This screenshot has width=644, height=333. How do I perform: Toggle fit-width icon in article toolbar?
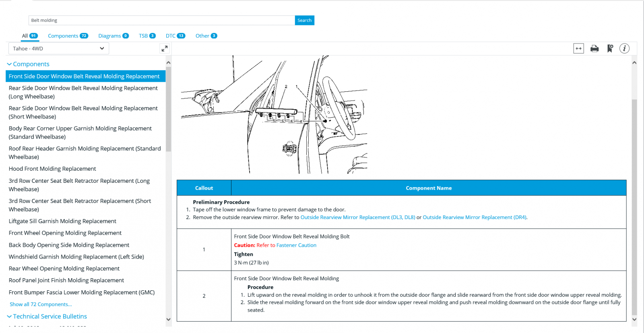coord(578,49)
